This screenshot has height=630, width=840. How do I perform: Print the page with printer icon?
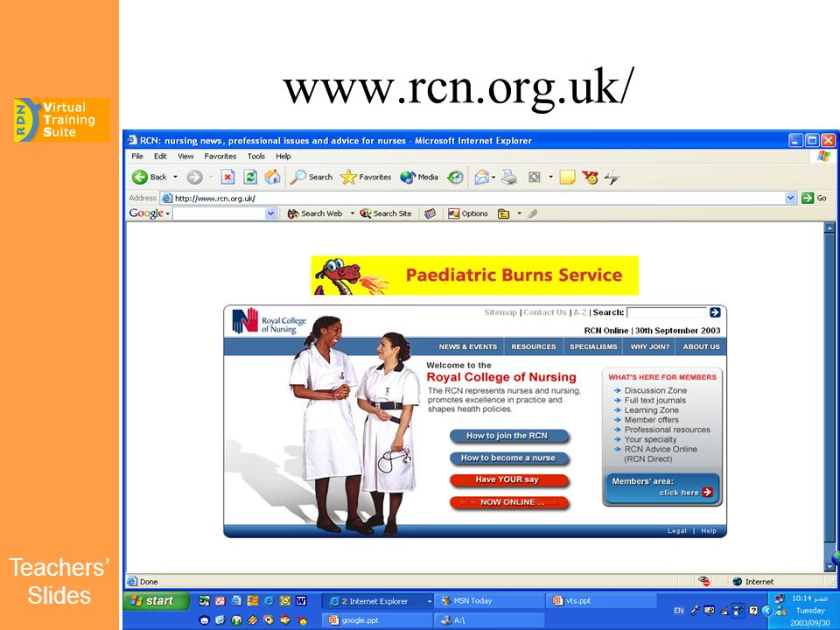pos(509,178)
